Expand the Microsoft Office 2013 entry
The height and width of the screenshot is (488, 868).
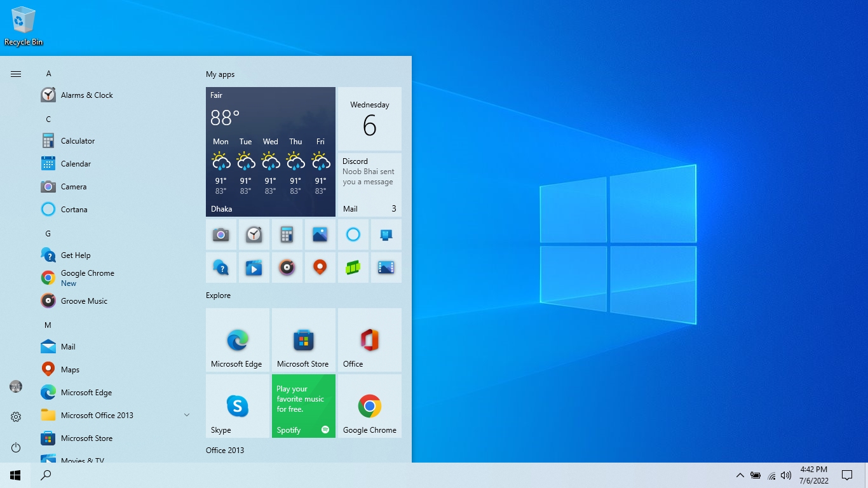point(186,415)
